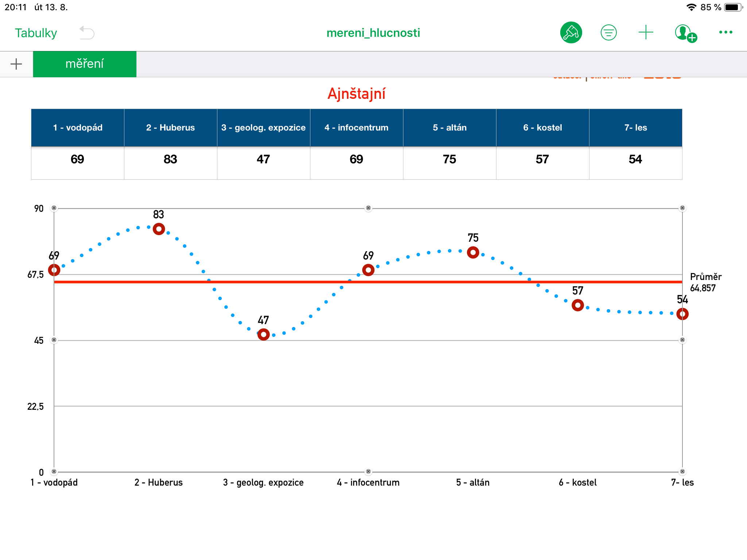This screenshot has height=560, width=747.
Task: Open the Insert plus menu
Action: (646, 32)
